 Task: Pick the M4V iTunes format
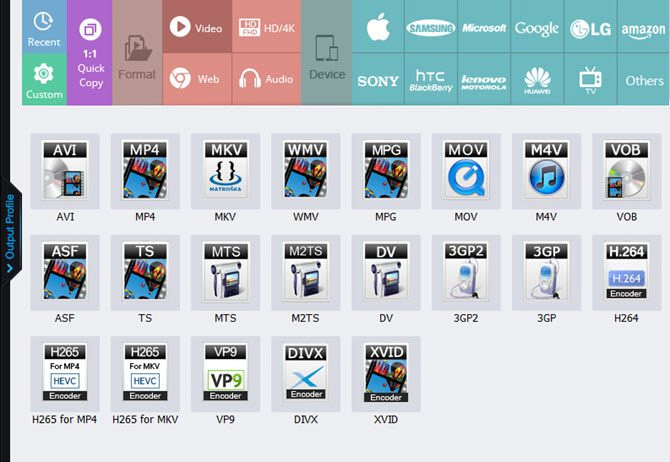click(547, 171)
